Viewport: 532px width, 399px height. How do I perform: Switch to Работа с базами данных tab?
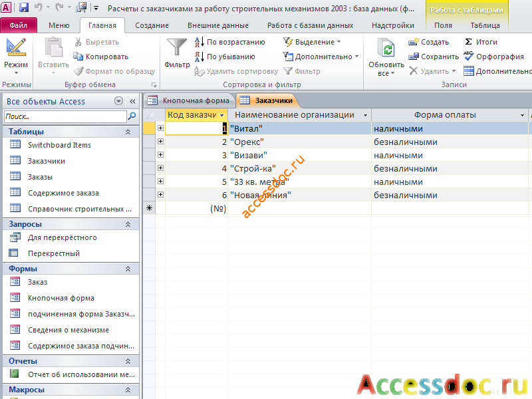(x=310, y=25)
